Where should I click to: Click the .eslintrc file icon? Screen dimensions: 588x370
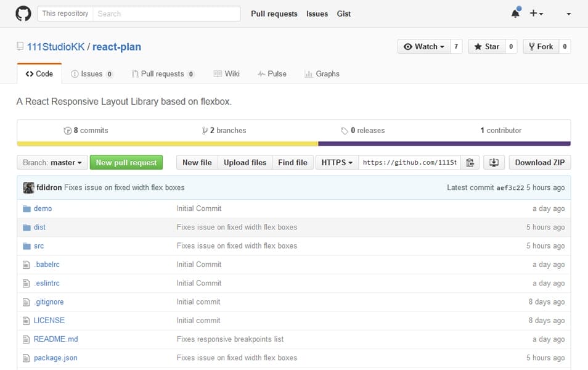[x=27, y=283]
